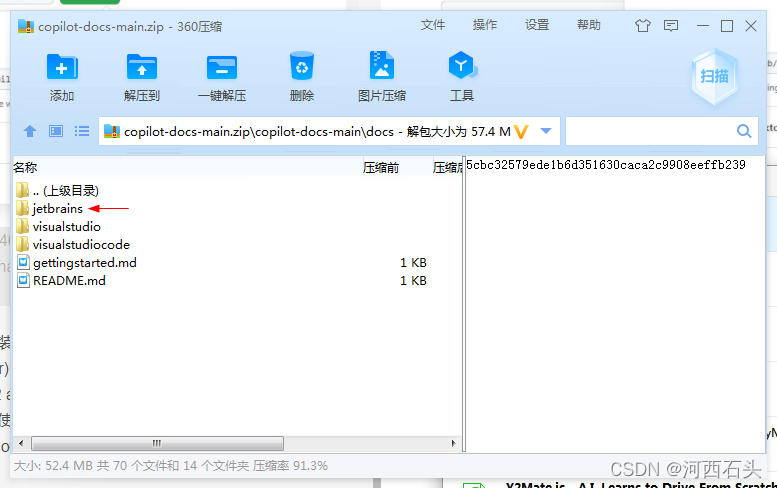Open the 帮助 (Help) menu
Screen dimensions: 777x488
589,25
